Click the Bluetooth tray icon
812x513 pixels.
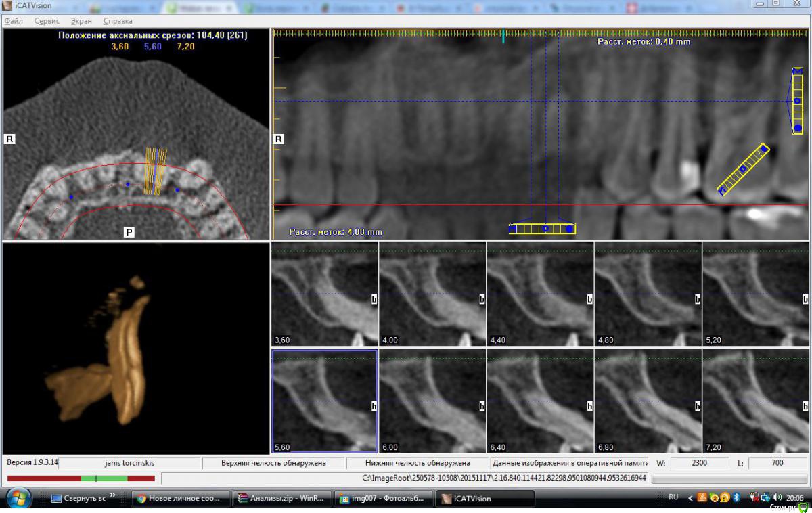point(736,498)
